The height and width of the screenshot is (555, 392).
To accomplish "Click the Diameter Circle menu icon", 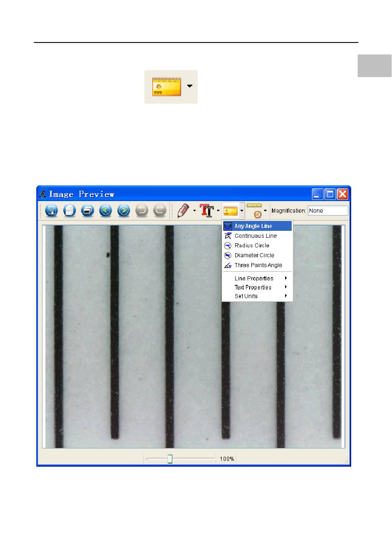I will coord(228,256).
